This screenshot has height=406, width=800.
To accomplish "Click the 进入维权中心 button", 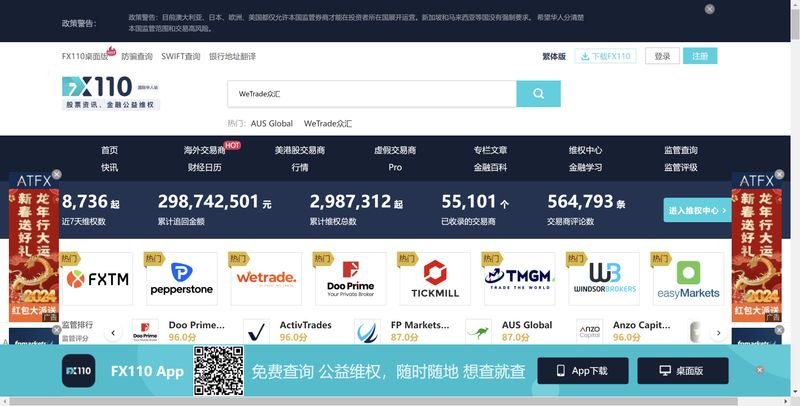I will coord(697,210).
